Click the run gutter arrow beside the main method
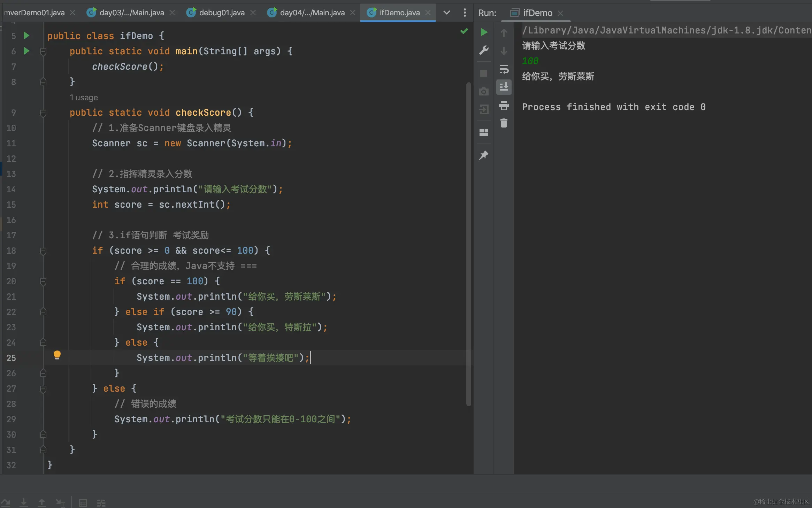Viewport: 812px width, 508px height. coord(26,51)
